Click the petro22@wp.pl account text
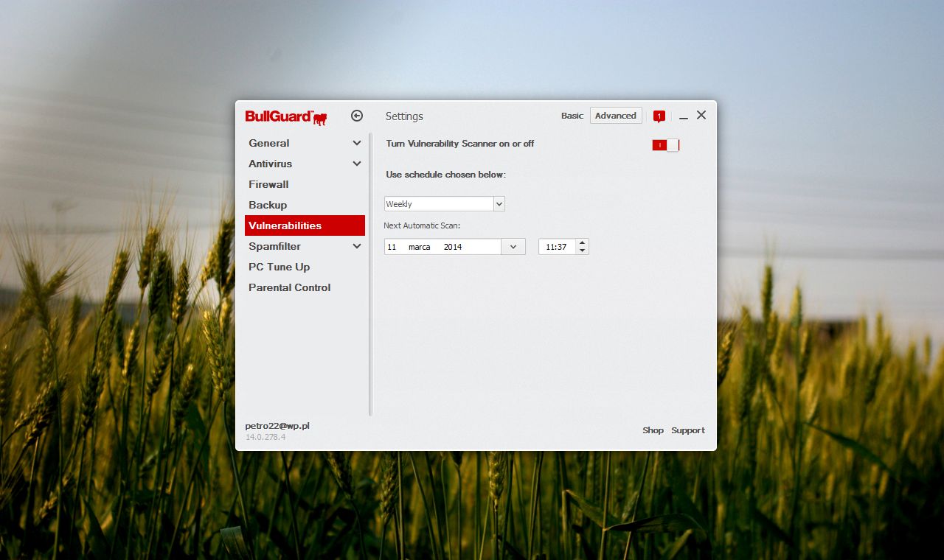Screen dimensions: 944x560 [x=277, y=426]
